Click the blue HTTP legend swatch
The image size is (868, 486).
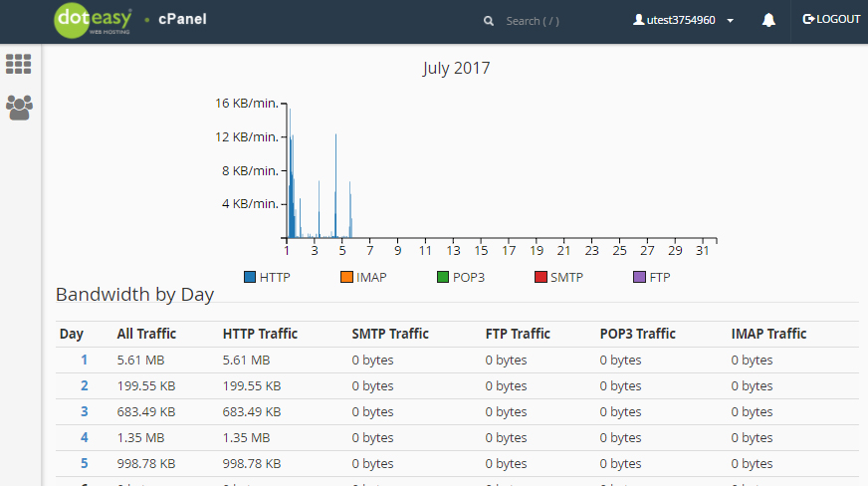250,277
